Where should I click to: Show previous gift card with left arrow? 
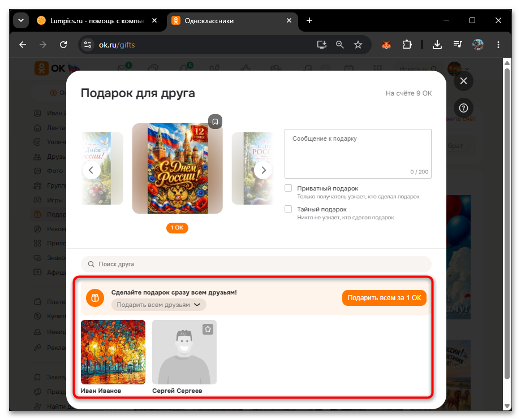[91, 170]
